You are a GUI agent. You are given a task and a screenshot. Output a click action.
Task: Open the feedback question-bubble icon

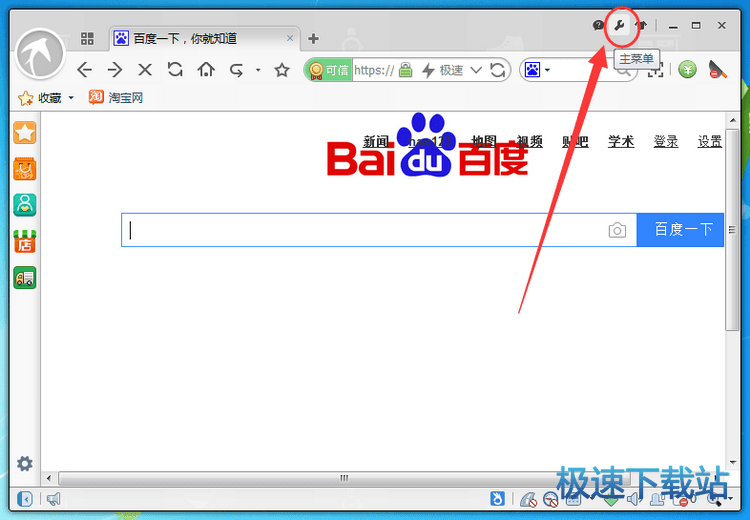(598, 25)
